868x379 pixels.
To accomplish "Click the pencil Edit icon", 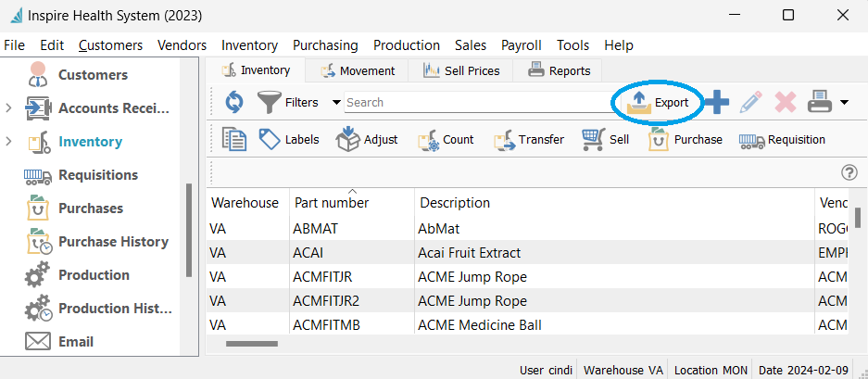I will pyautogui.click(x=750, y=103).
